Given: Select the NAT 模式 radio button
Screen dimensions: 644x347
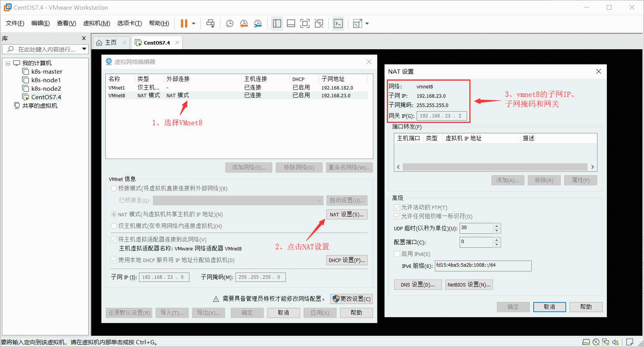Looking at the screenshot, I should coord(114,214).
